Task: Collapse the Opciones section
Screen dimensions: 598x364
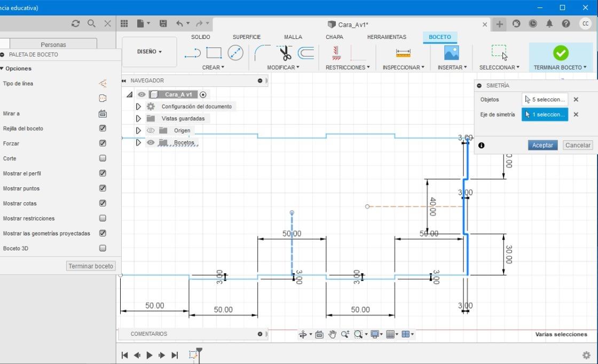Action: 2,69
